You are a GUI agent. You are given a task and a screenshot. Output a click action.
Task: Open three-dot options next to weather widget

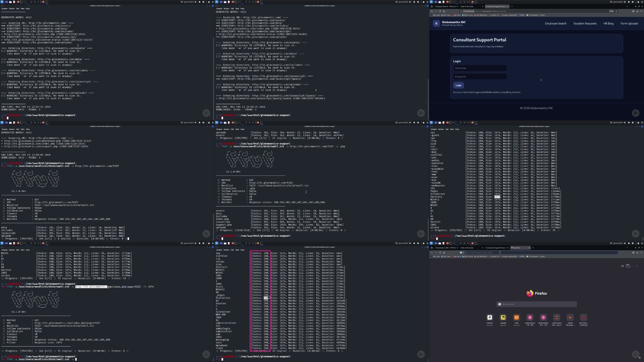point(637,266)
